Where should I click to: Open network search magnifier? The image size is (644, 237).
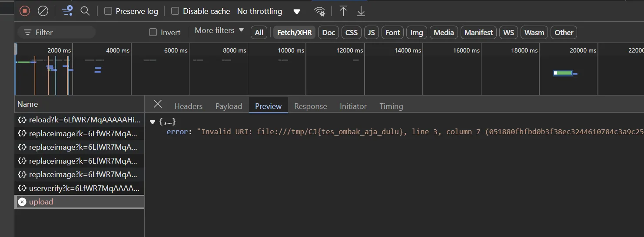85,11
